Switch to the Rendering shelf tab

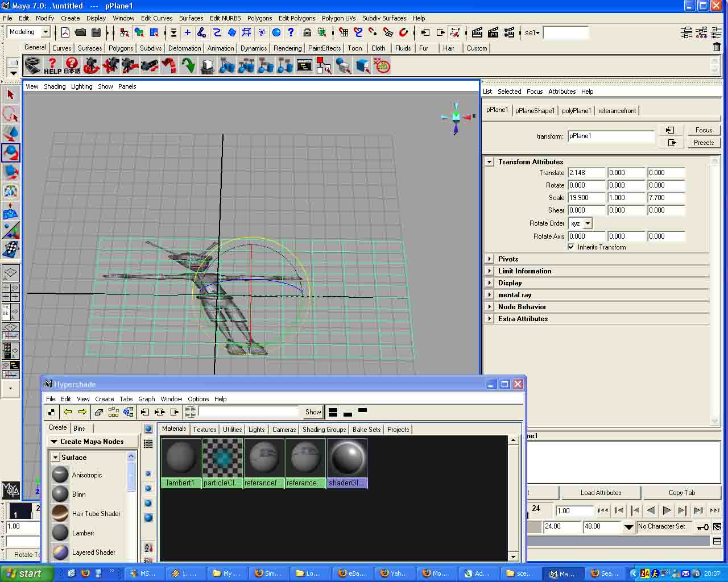pos(287,48)
